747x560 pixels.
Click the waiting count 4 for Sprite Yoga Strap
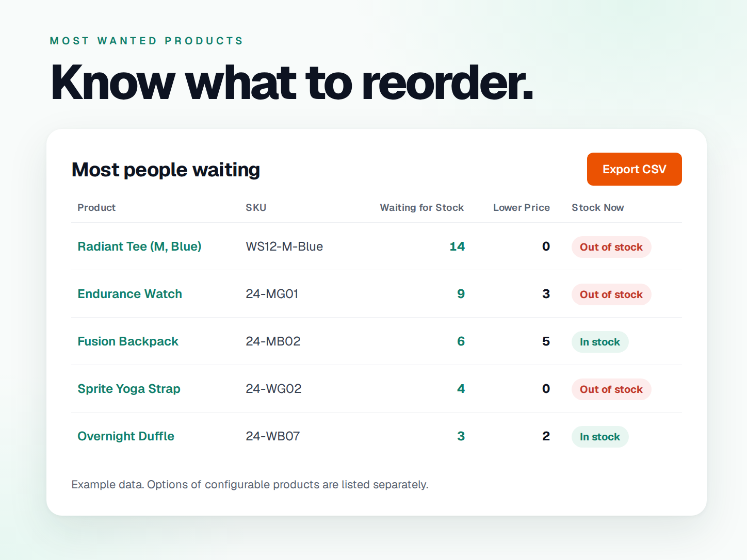[461, 389]
